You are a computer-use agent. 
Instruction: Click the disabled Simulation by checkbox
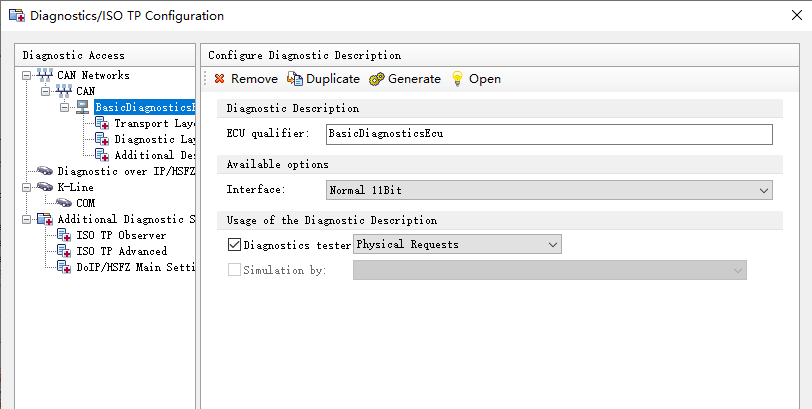point(234,270)
